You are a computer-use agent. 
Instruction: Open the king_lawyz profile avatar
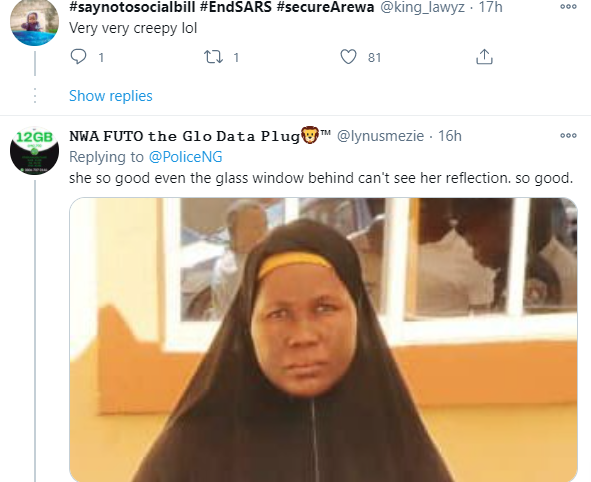pos(34,23)
